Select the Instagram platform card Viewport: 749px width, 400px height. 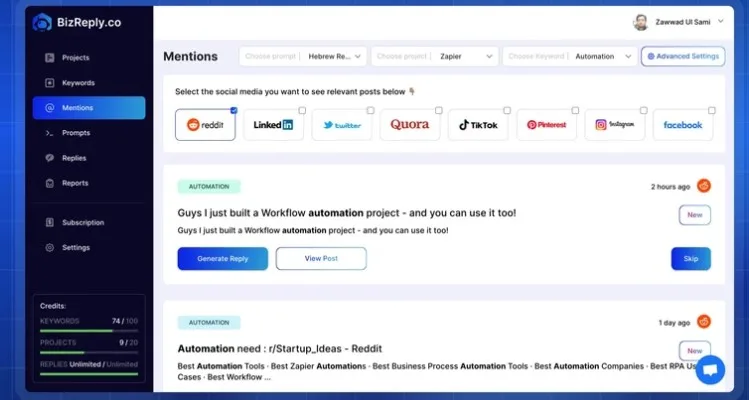tap(615, 125)
